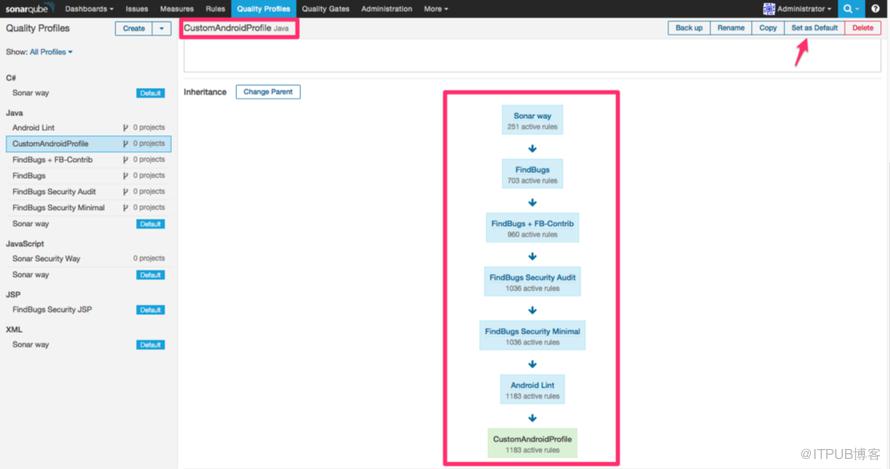Open the search icon in top bar
890x469 pixels.
pyautogui.click(x=850, y=9)
